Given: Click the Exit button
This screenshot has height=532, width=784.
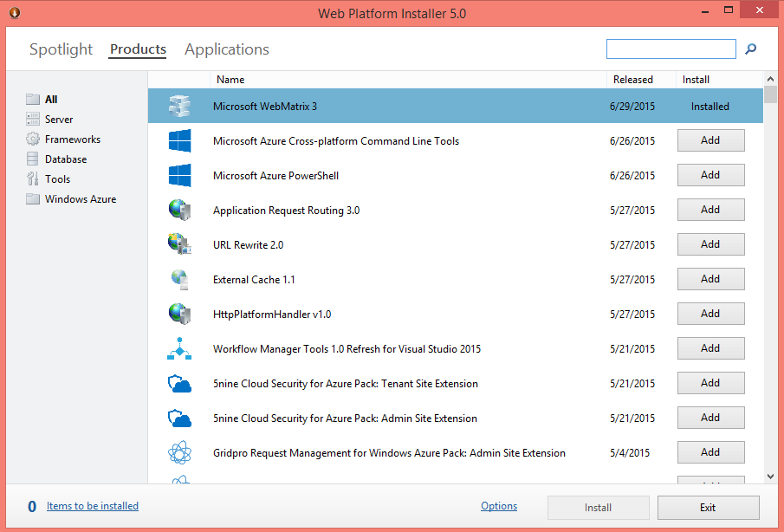Looking at the screenshot, I should pos(708,508).
